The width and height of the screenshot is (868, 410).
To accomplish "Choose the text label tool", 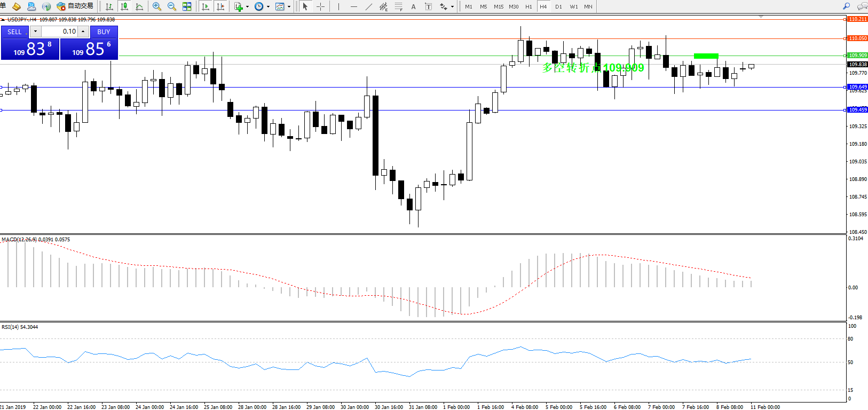I will coord(413,6).
